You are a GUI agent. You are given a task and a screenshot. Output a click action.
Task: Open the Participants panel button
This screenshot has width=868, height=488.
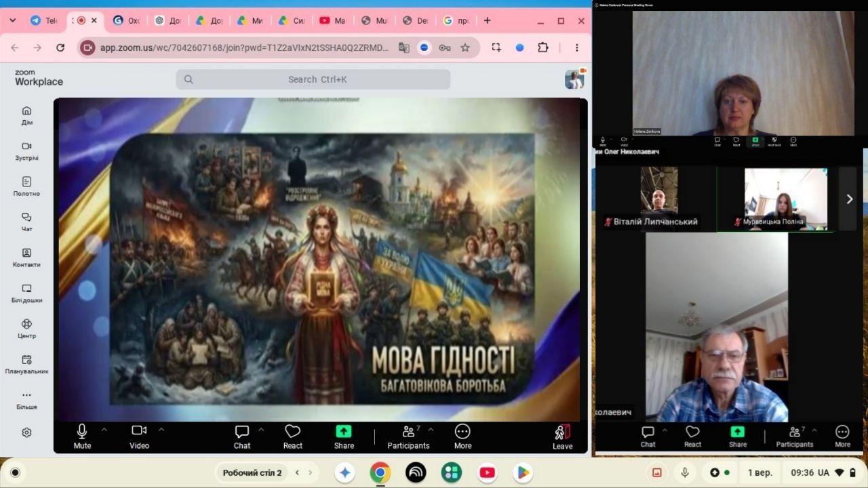pos(408,437)
